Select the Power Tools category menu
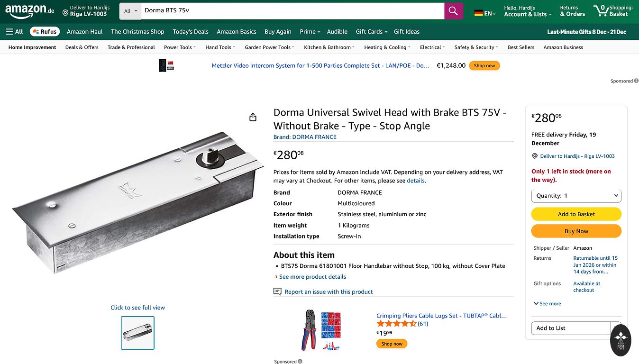Image resolution: width=639 pixels, height=364 pixels. pos(180,47)
